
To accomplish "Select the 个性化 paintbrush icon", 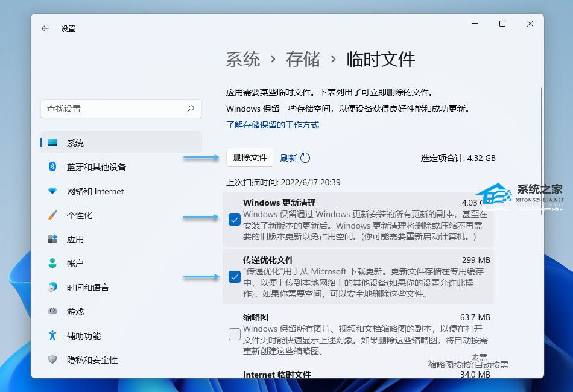I will point(52,215).
